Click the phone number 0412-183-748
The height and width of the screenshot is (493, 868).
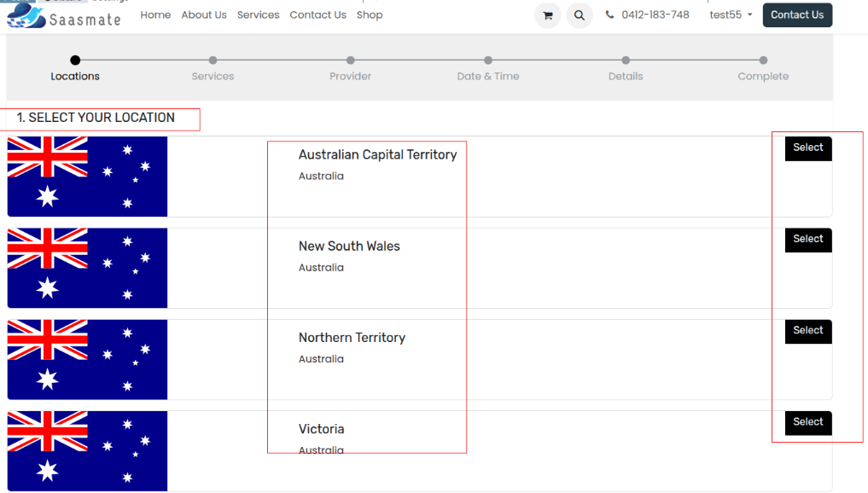point(655,15)
